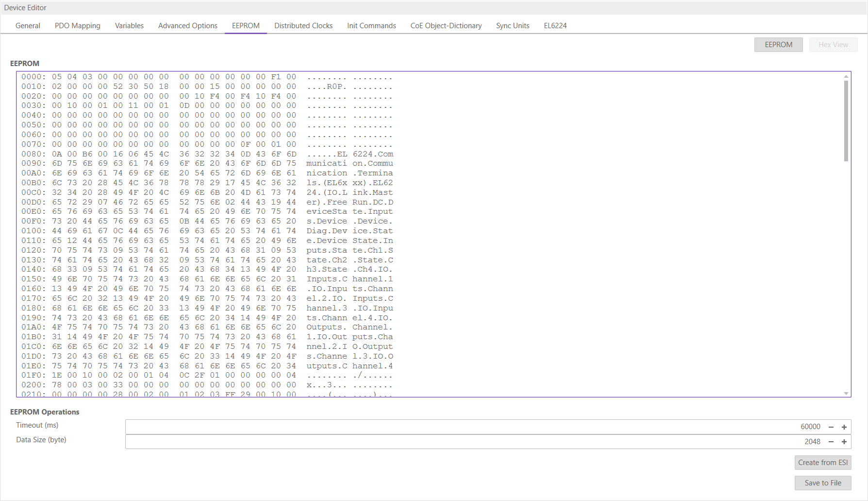Open the Distributed Clocks tab

303,25
